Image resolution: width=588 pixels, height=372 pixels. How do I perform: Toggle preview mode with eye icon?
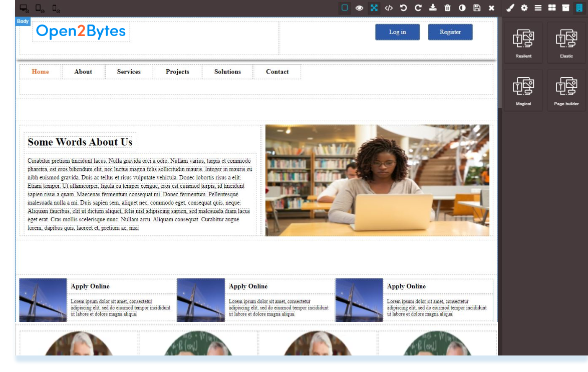[x=359, y=8]
